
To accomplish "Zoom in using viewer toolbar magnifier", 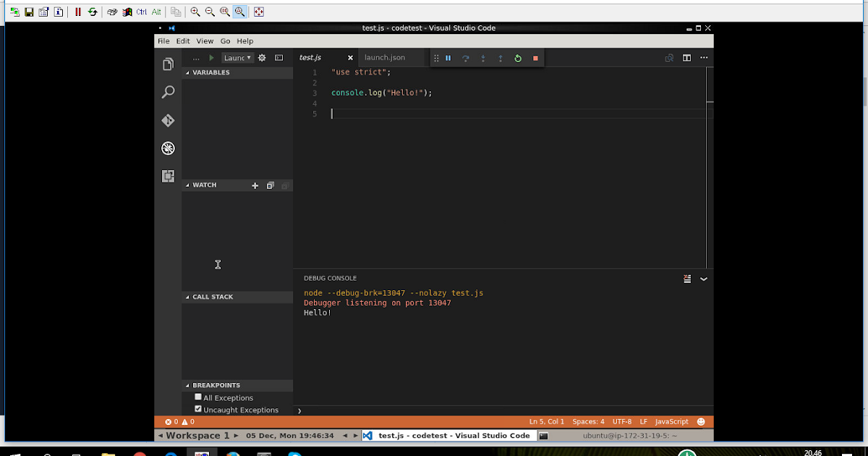I will (195, 12).
